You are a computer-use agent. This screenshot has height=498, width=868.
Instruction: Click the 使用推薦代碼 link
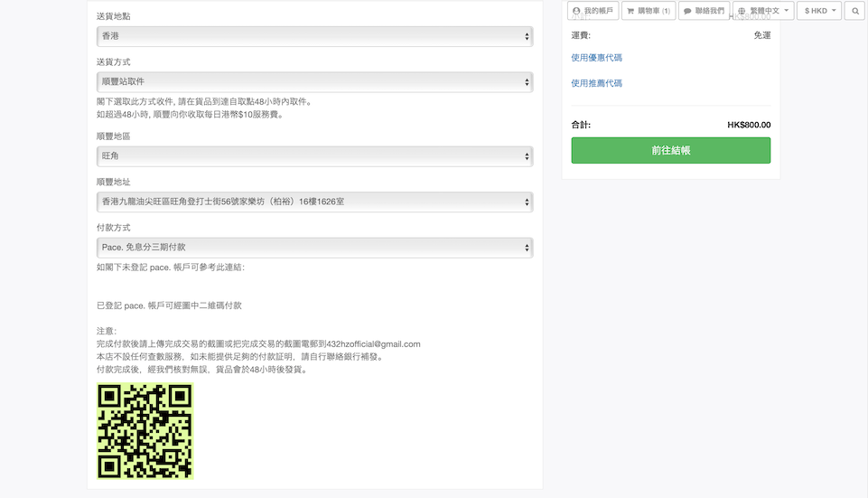[x=596, y=83]
